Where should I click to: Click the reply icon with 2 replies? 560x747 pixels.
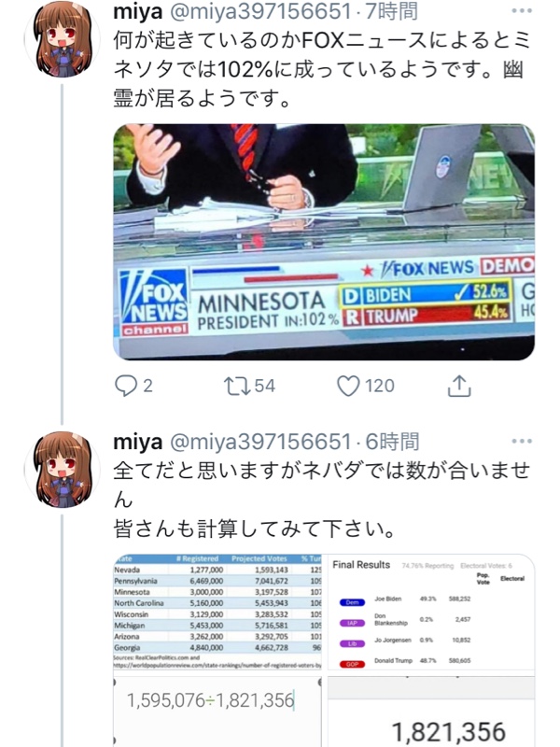pyautogui.click(x=126, y=386)
